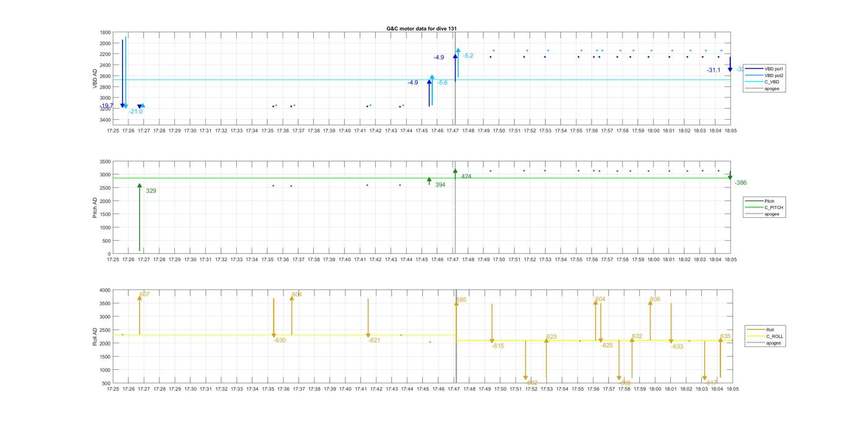Click 'apogee' in the VBD plot legend
Screen dimensions: 868x430
pyautogui.click(x=772, y=89)
